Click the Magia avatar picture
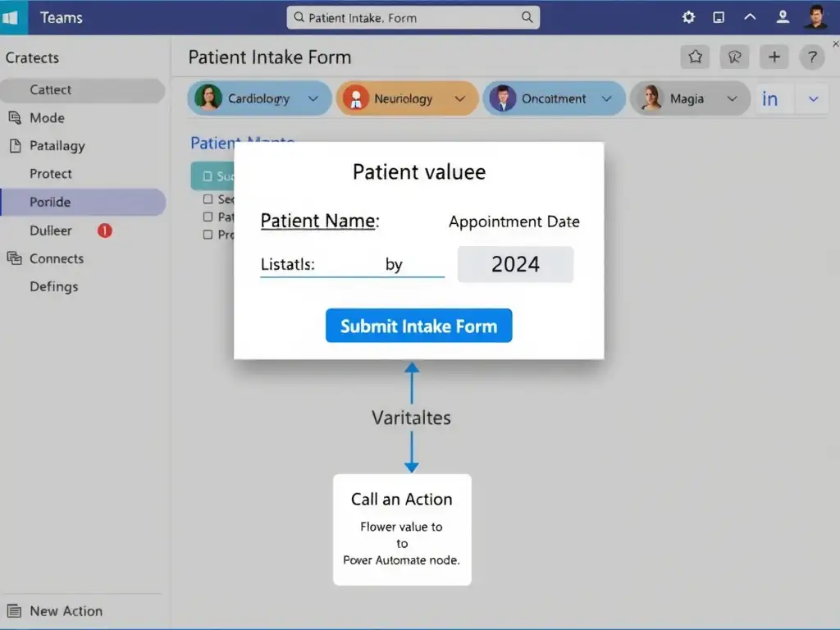Image resolution: width=840 pixels, height=630 pixels. (651, 98)
